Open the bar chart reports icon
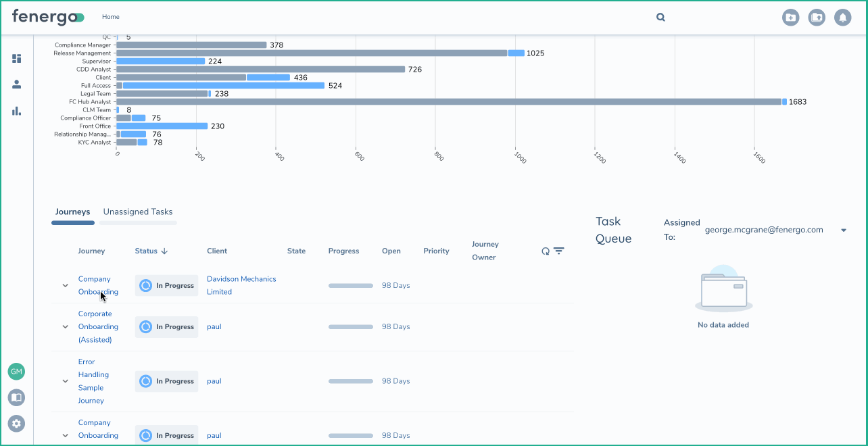 (x=17, y=111)
